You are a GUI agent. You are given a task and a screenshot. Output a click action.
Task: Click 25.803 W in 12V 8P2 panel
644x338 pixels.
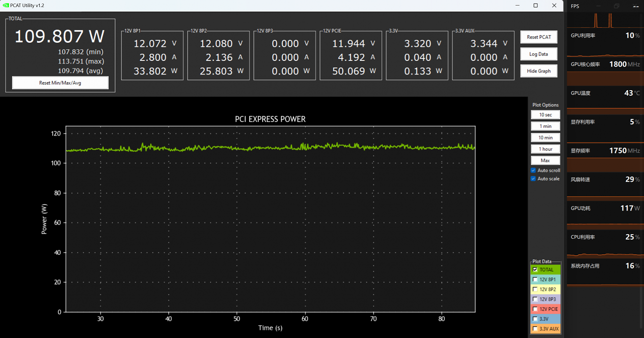(x=222, y=71)
